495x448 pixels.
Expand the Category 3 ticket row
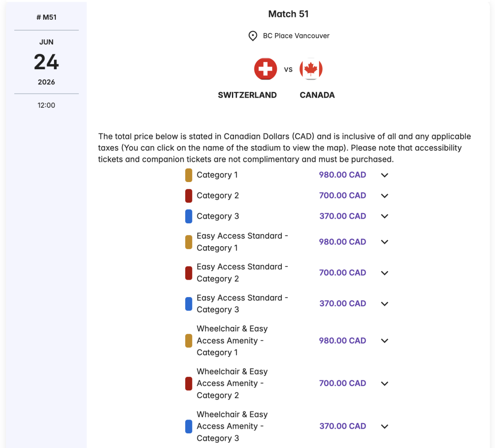pos(385,216)
